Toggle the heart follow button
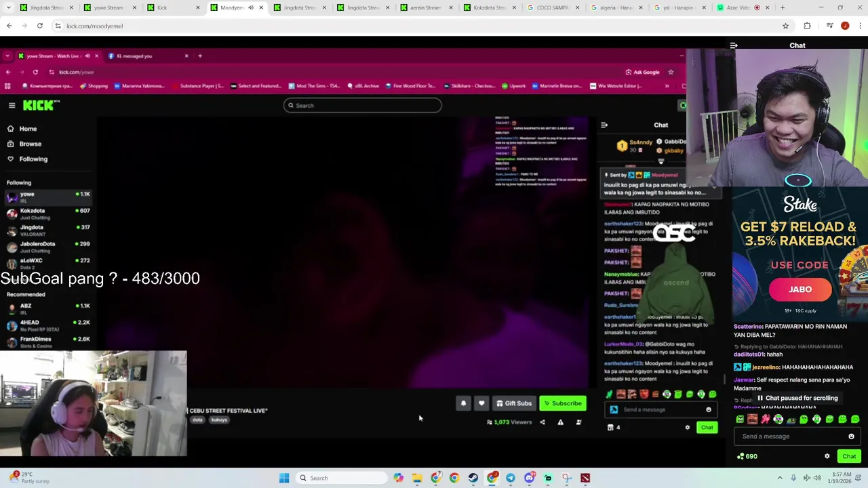The height and width of the screenshot is (488, 868). 481,403
